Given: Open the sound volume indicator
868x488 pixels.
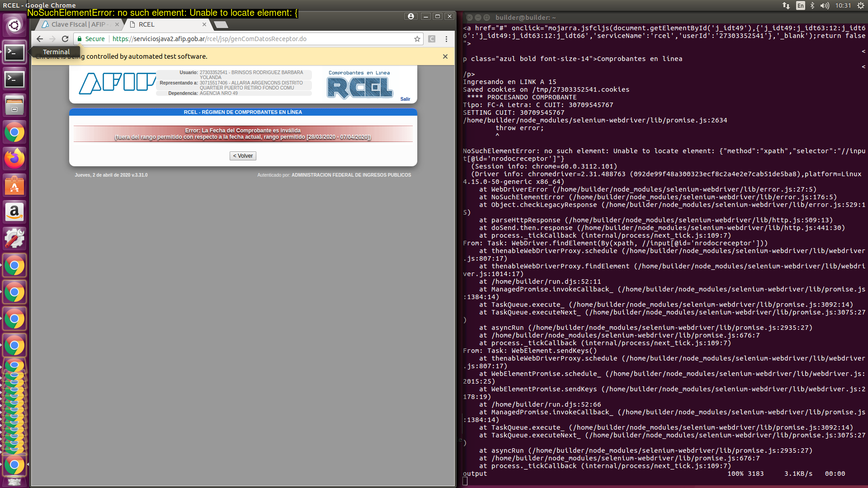Looking at the screenshot, I should pyautogui.click(x=825, y=5).
